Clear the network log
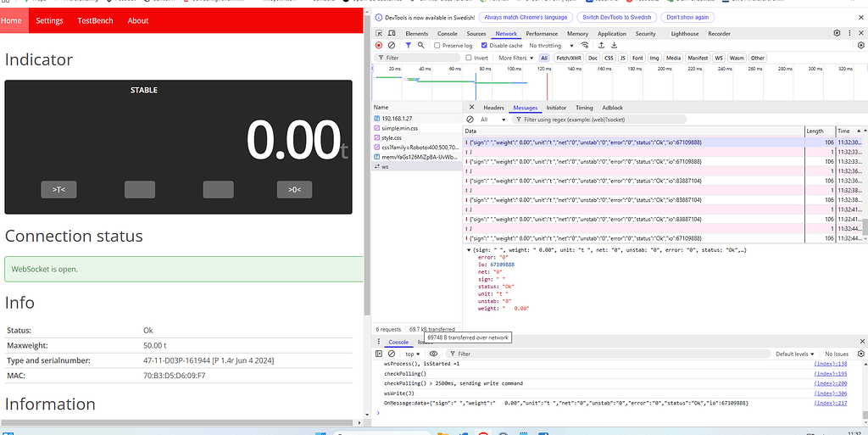The width and height of the screenshot is (868, 435). coord(392,46)
